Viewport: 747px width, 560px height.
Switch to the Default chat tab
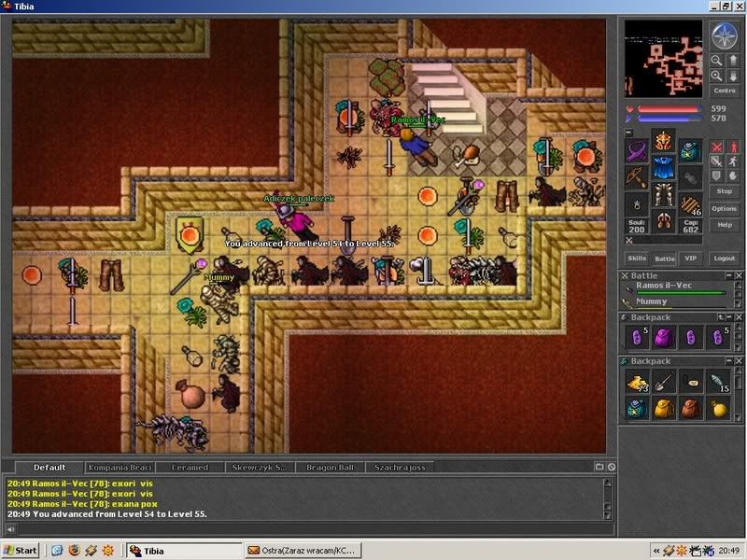49,468
